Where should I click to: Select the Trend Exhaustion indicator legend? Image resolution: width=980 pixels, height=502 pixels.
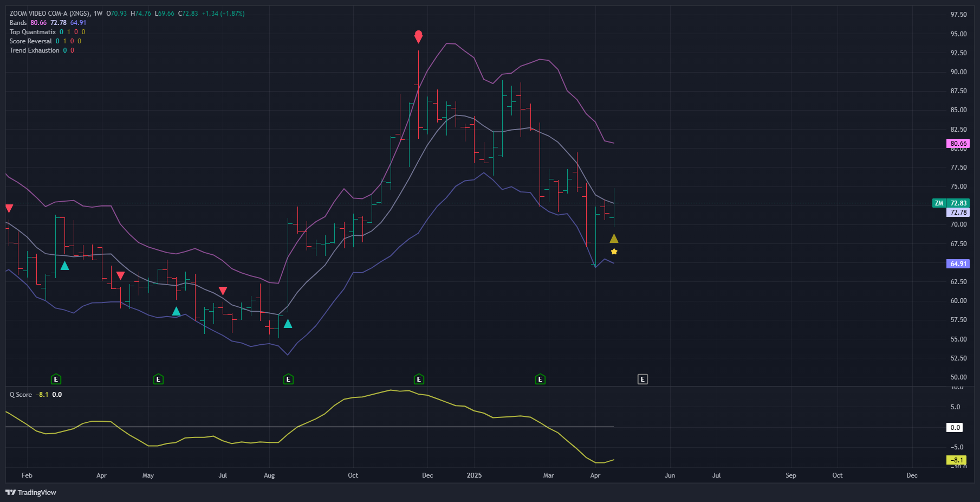[34, 50]
